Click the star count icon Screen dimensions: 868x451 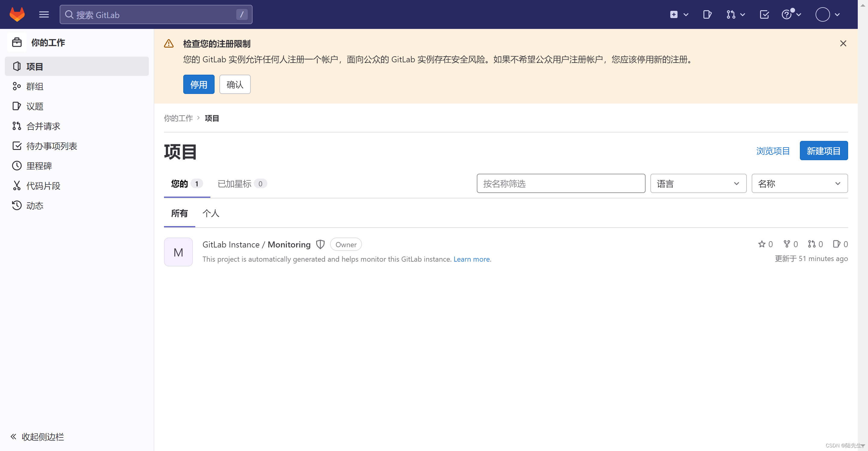tap(762, 244)
